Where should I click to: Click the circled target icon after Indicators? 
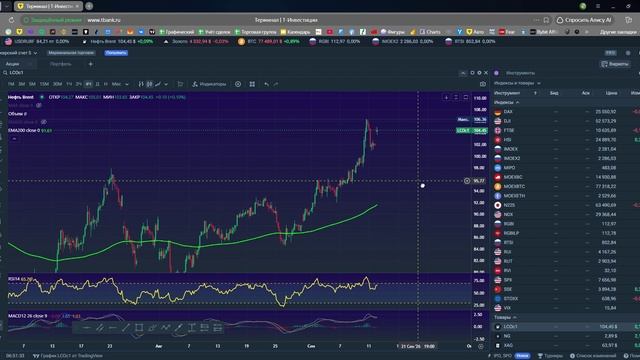(238, 84)
